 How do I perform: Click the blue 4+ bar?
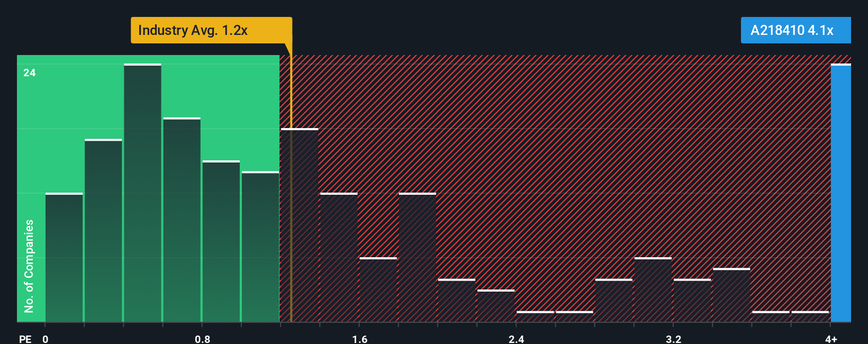841,193
